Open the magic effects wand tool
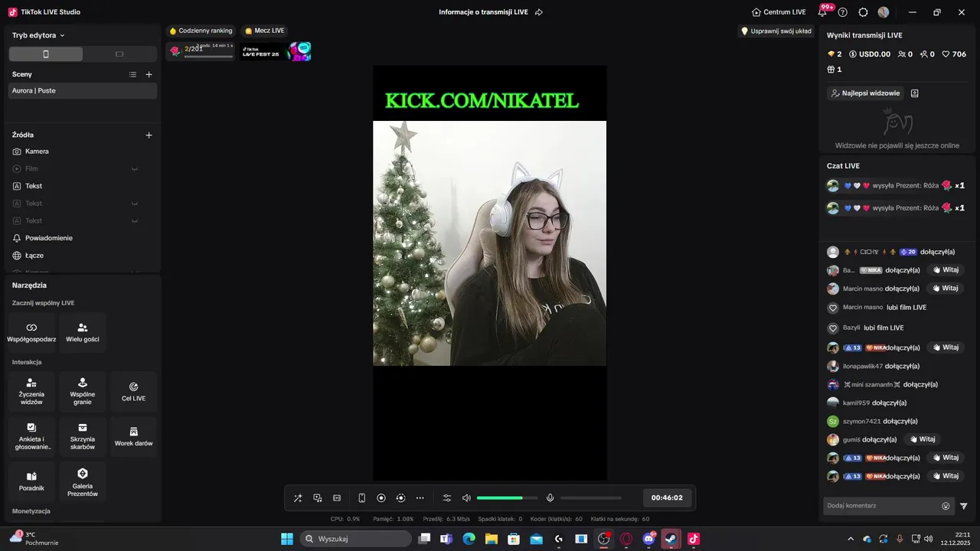Viewport: 980px width, 551px height. [298, 498]
